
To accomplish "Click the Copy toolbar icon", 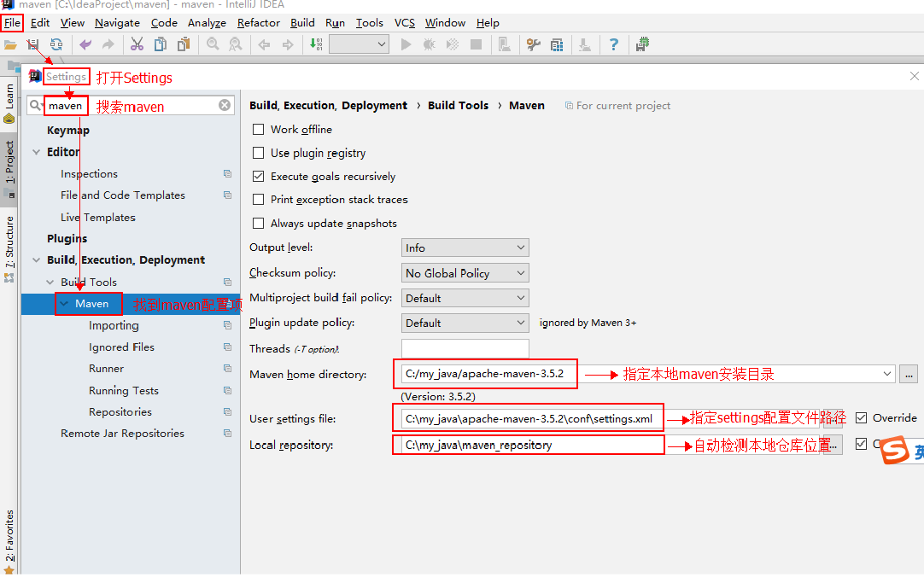I will [161, 44].
